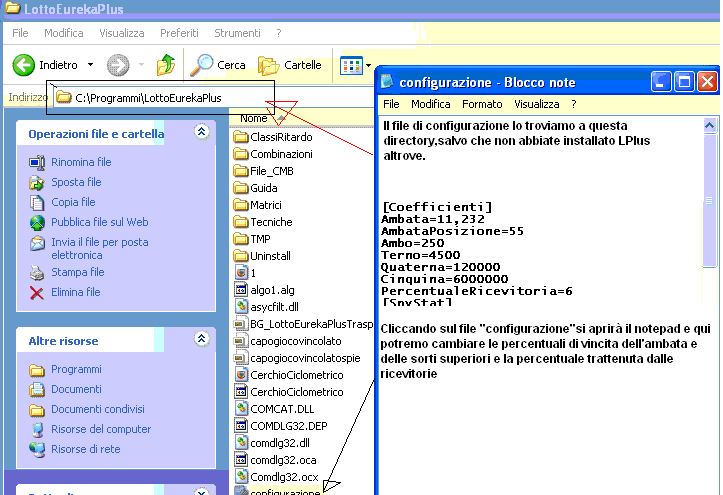Open the Indietro history dropdown arrow
This screenshot has height=495, width=723.
[x=90, y=65]
